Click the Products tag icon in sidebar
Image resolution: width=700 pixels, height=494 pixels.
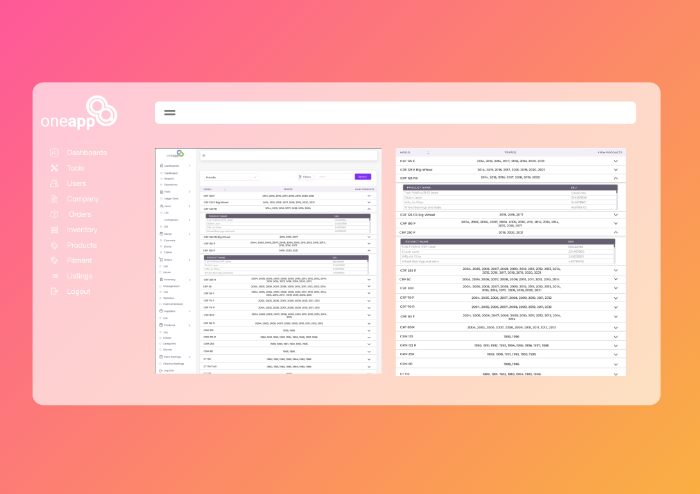54,245
